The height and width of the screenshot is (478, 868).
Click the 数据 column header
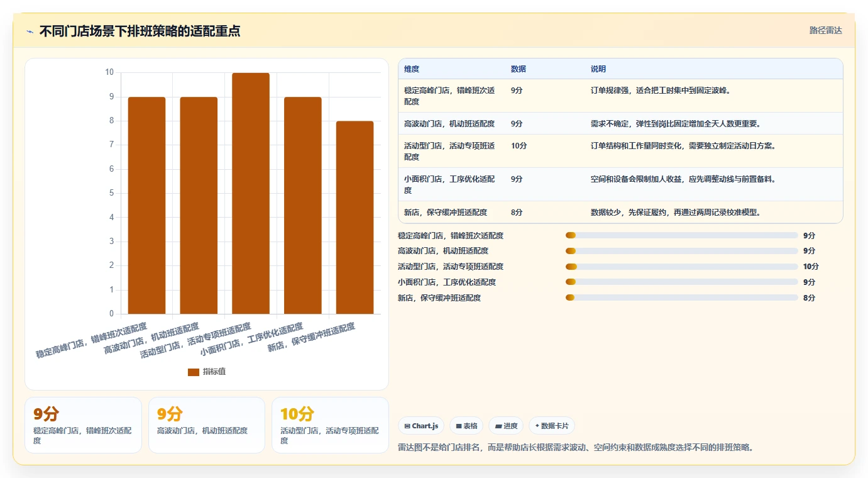519,69
